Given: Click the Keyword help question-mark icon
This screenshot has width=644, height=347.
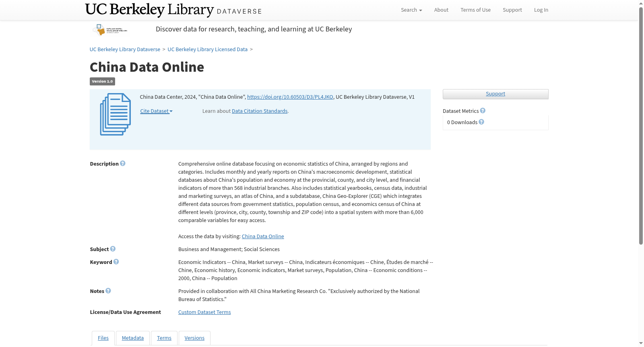Looking at the screenshot, I should coord(116,262).
